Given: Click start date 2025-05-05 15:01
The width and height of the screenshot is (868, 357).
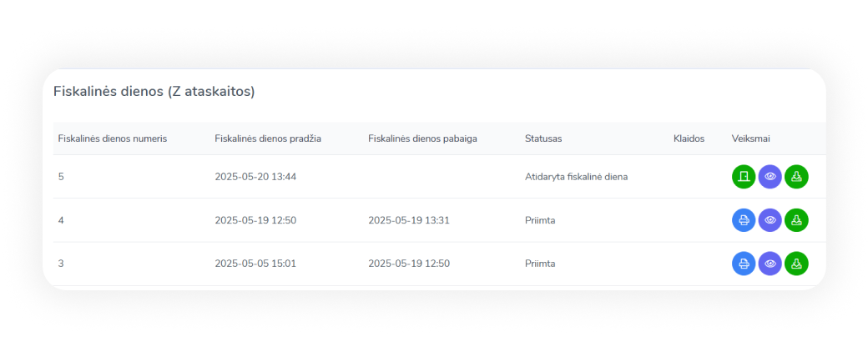Looking at the screenshot, I should point(255,264).
